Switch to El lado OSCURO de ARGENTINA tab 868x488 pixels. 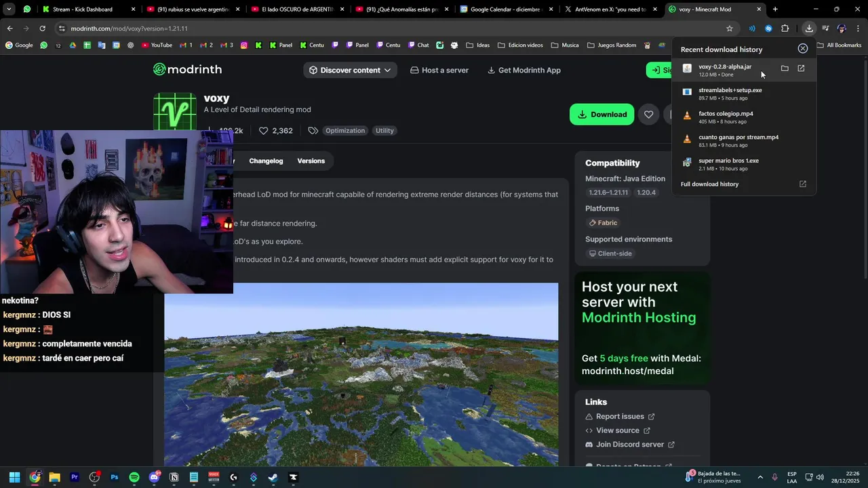297,9
